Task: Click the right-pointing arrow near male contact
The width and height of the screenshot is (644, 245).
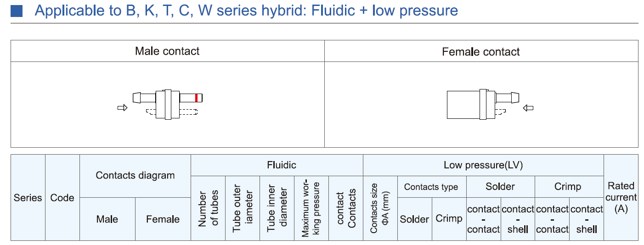Action: 122,108
